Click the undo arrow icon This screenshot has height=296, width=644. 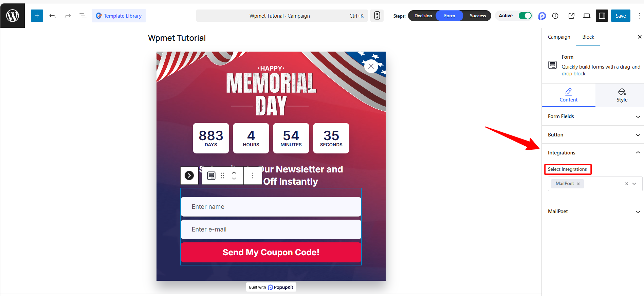[x=52, y=16]
